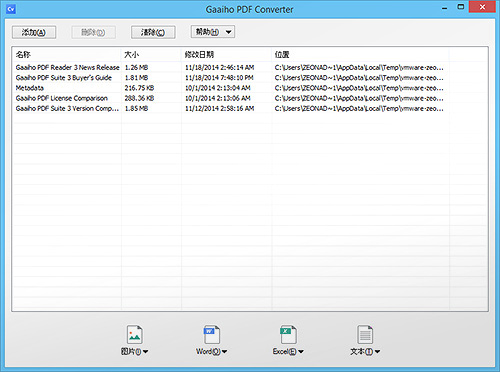Click the image conversion icon
Screen dimensions: 500x372
coord(135,334)
